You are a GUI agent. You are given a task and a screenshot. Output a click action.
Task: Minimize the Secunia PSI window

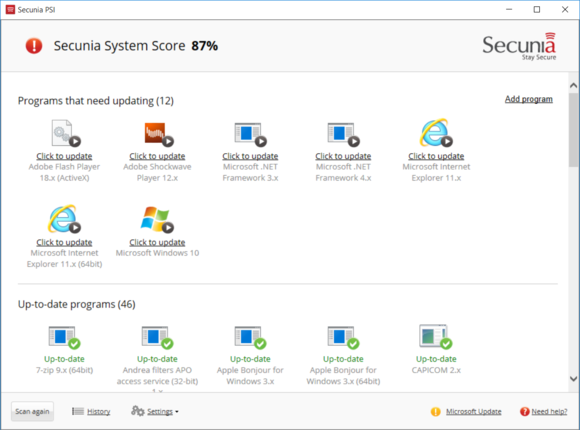coord(509,10)
